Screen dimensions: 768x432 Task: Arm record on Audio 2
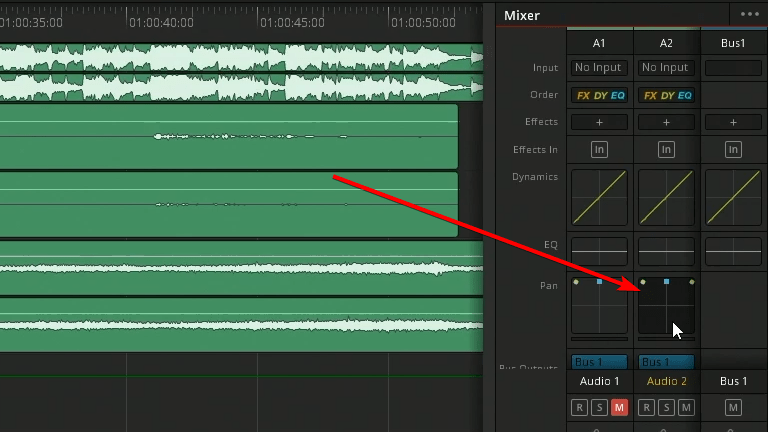(646, 408)
